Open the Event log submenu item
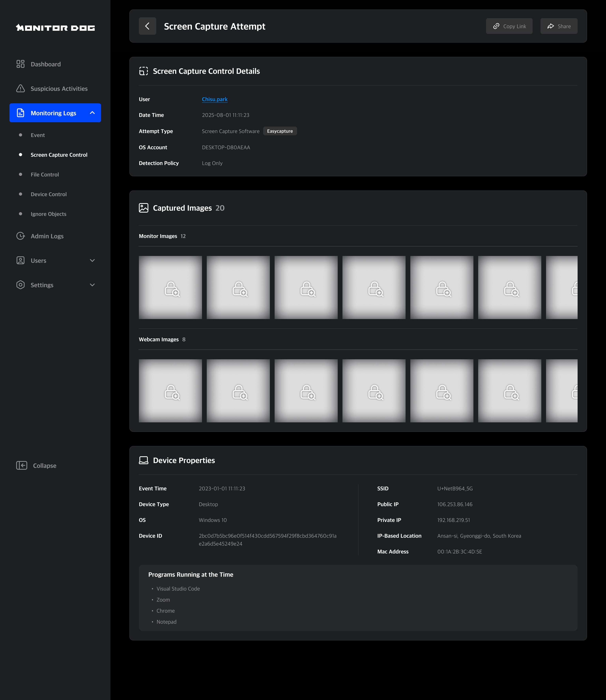This screenshot has height=700, width=606. pos(37,135)
